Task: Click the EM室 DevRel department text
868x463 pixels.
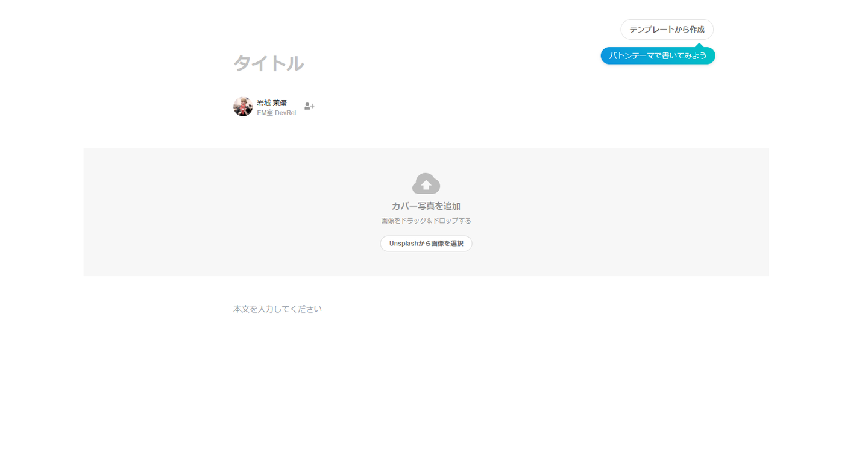Action: [x=277, y=113]
